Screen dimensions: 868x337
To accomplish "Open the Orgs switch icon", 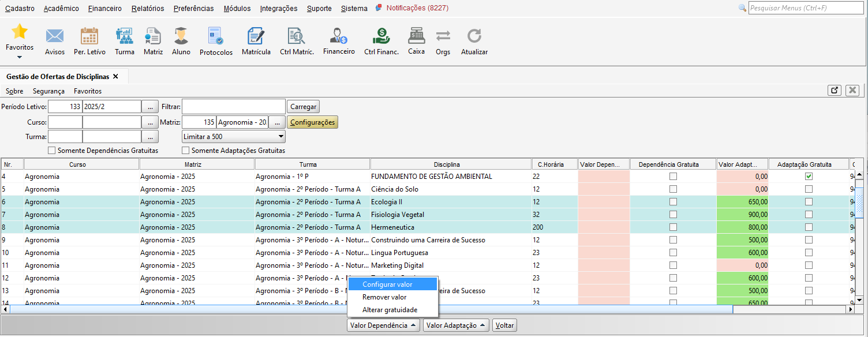I will click(x=443, y=36).
